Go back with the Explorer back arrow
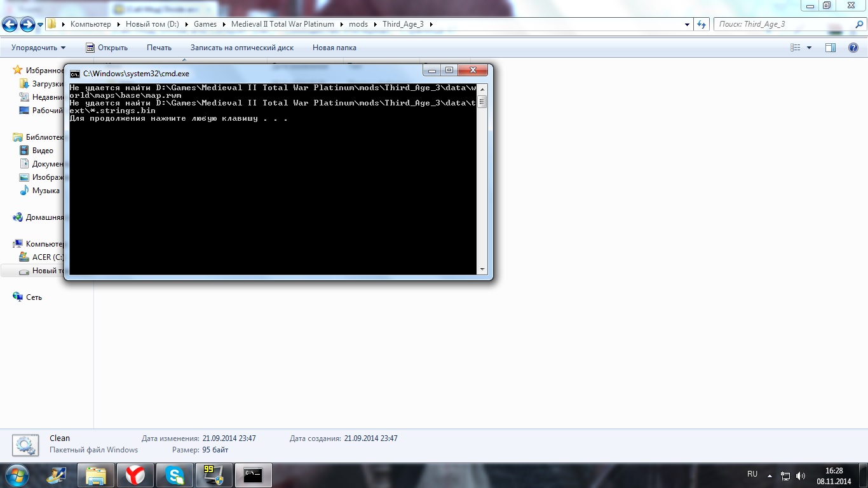Viewport: 868px width, 488px height. pyautogui.click(x=10, y=24)
